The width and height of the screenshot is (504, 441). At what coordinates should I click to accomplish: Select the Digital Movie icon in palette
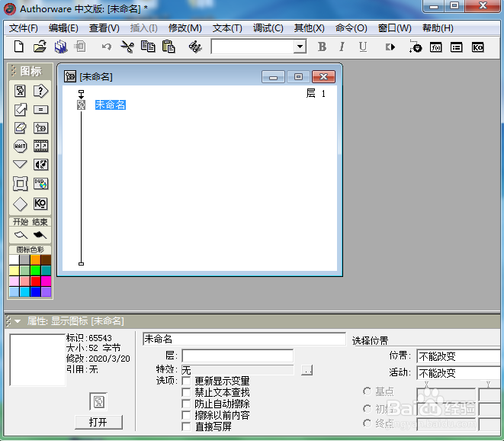click(40, 146)
